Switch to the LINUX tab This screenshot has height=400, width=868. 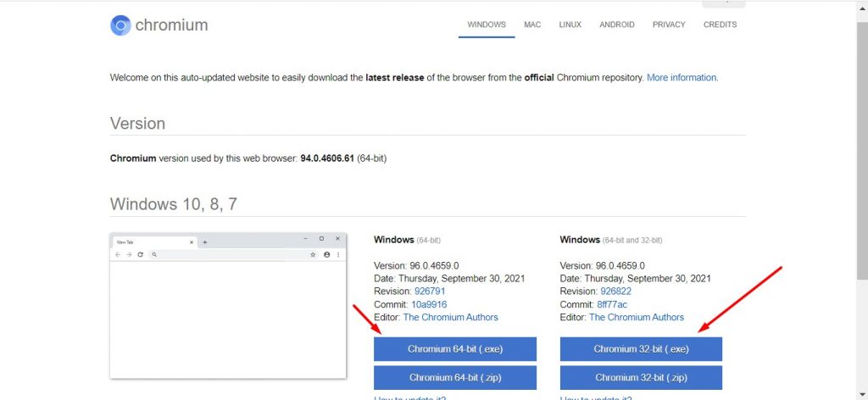[570, 25]
